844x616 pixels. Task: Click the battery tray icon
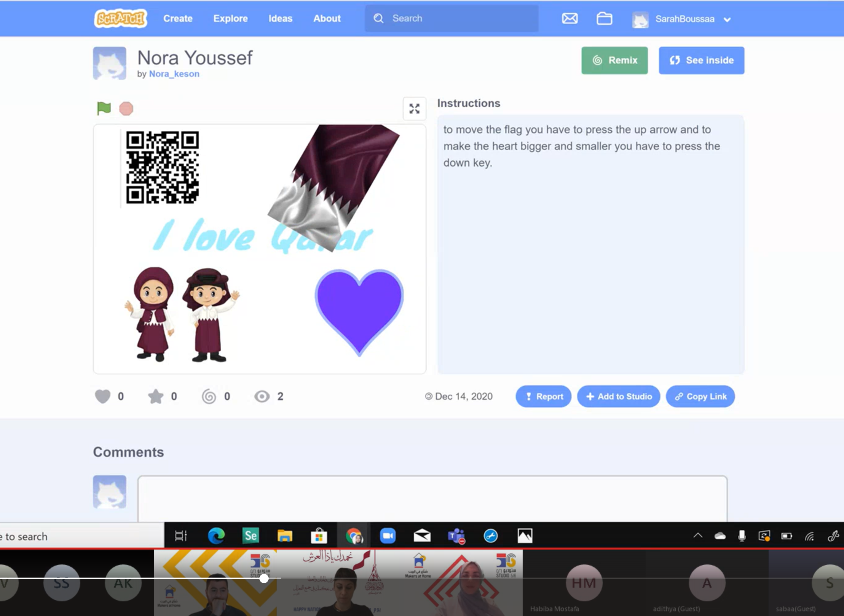pos(787,536)
